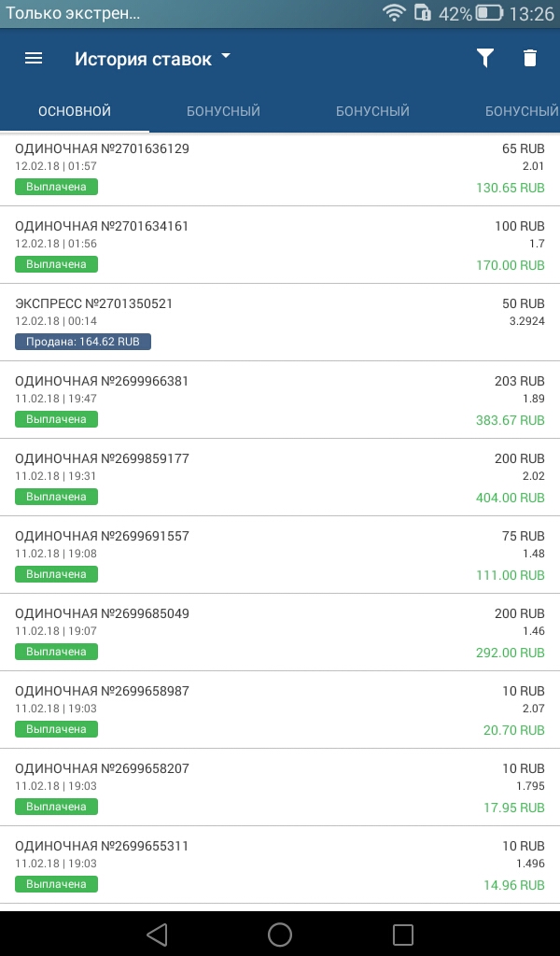Tap the Android back navigation button

click(157, 934)
